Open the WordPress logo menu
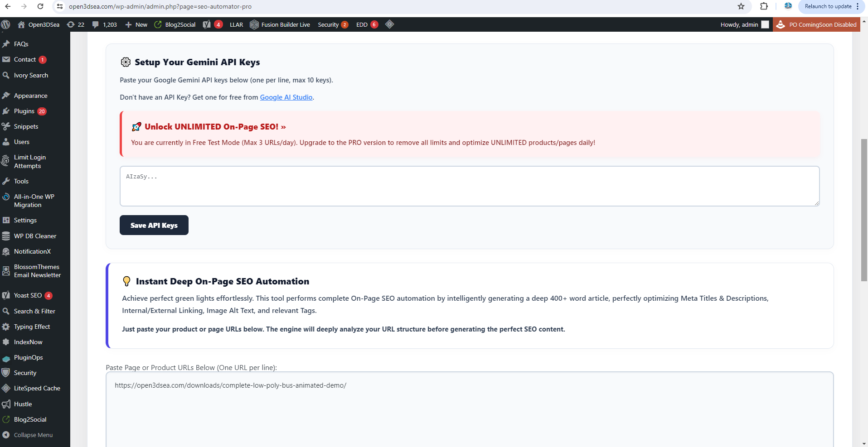Image resolution: width=868 pixels, height=447 pixels. click(x=6, y=24)
